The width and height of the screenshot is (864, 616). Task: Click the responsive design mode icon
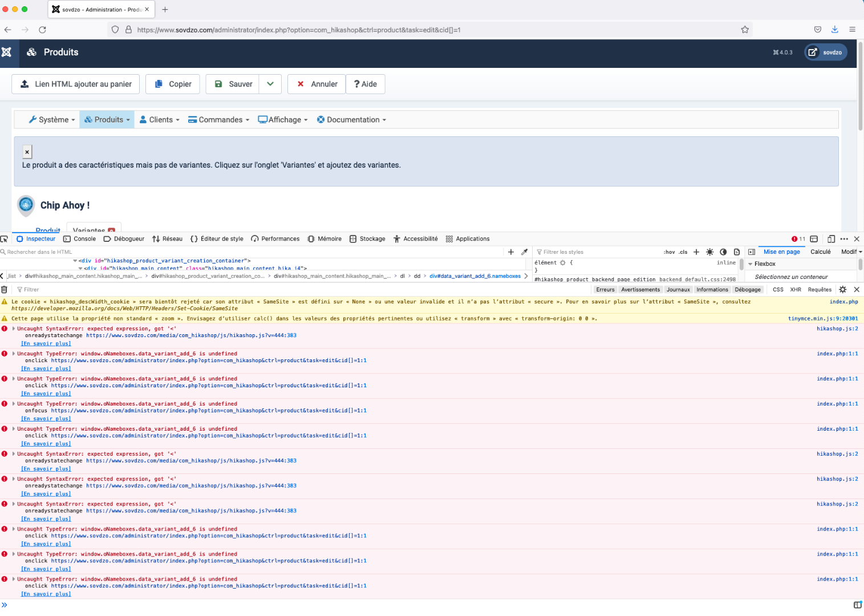(x=831, y=239)
